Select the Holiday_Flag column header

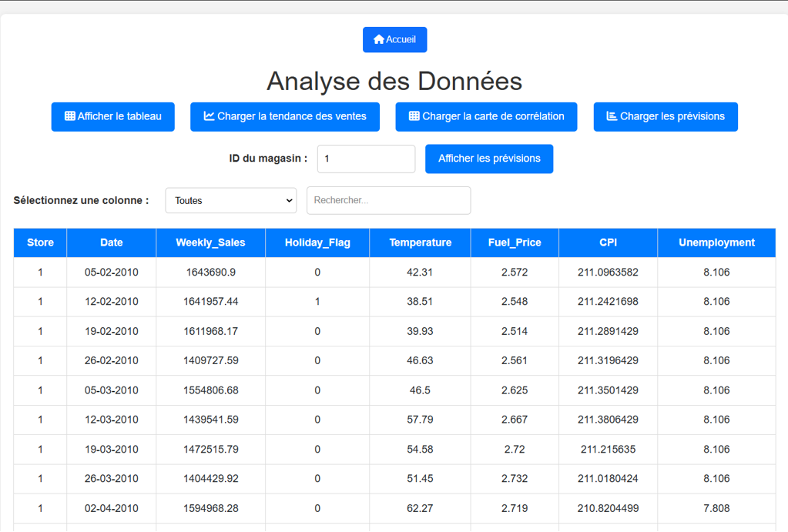click(317, 243)
